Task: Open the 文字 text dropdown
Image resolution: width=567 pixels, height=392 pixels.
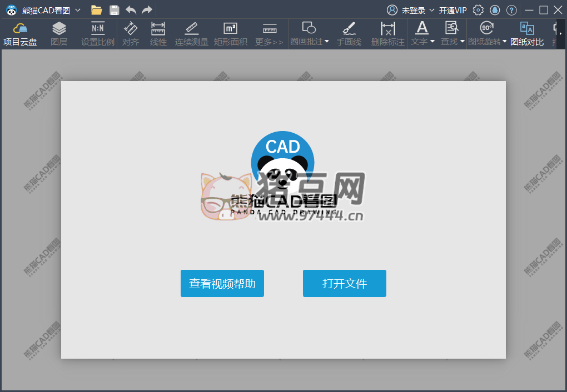Action: pyautogui.click(x=432, y=42)
